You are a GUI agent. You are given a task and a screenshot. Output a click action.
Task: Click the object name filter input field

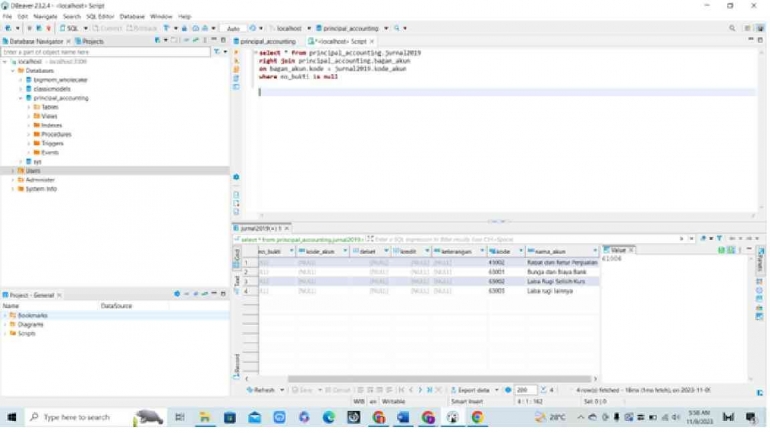click(x=106, y=52)
